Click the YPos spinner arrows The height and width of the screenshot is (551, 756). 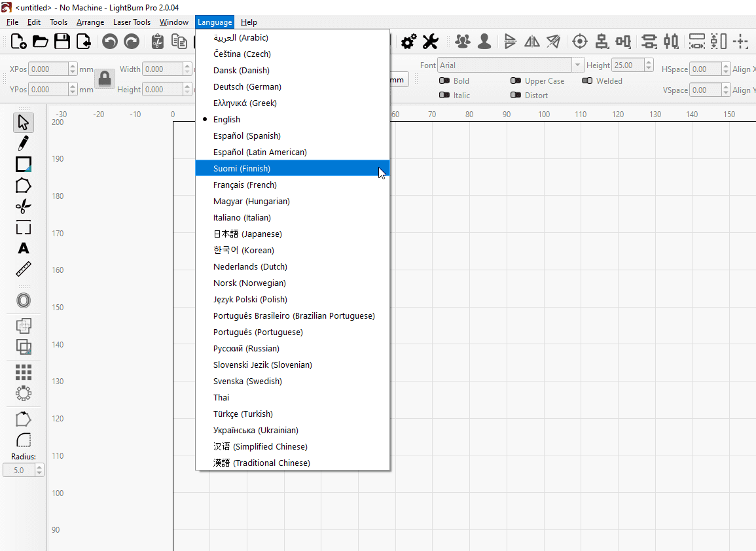click(x=72, y=89)
